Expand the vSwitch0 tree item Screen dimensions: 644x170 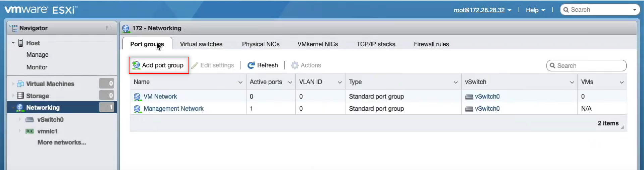click(20, 119)
